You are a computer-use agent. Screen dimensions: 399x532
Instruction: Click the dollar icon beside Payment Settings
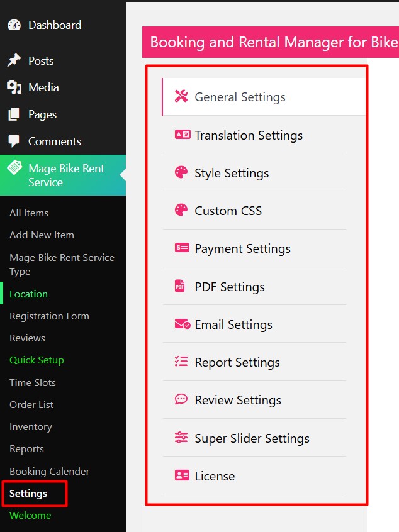(181, 248)
